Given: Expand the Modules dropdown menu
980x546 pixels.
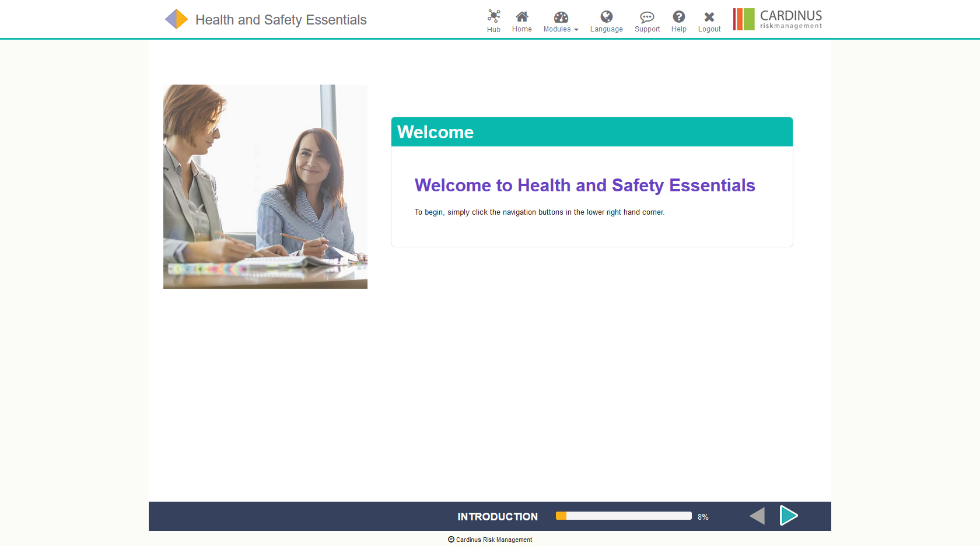Looking at the screenshot, I should coord(561,21).
